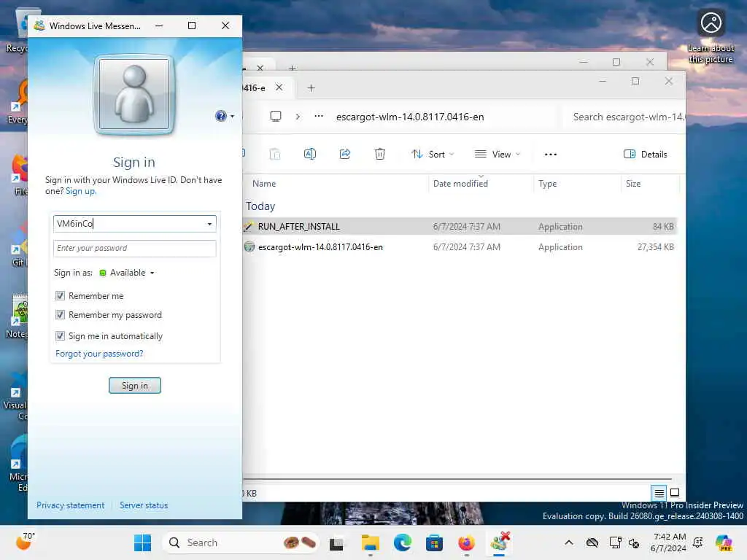747x560 pixels.
Task: Click the OneDrive cloud tray icon
Action: click(x=592, y=542)
